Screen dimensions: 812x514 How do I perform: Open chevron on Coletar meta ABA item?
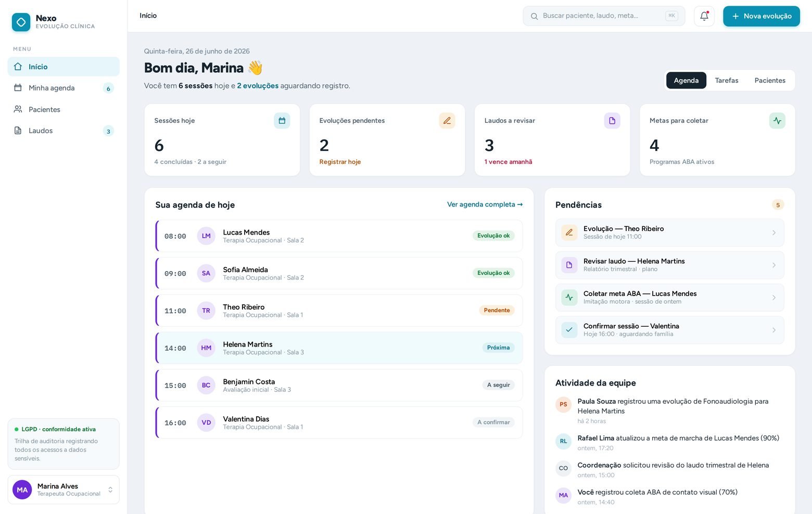pos(774,298)
